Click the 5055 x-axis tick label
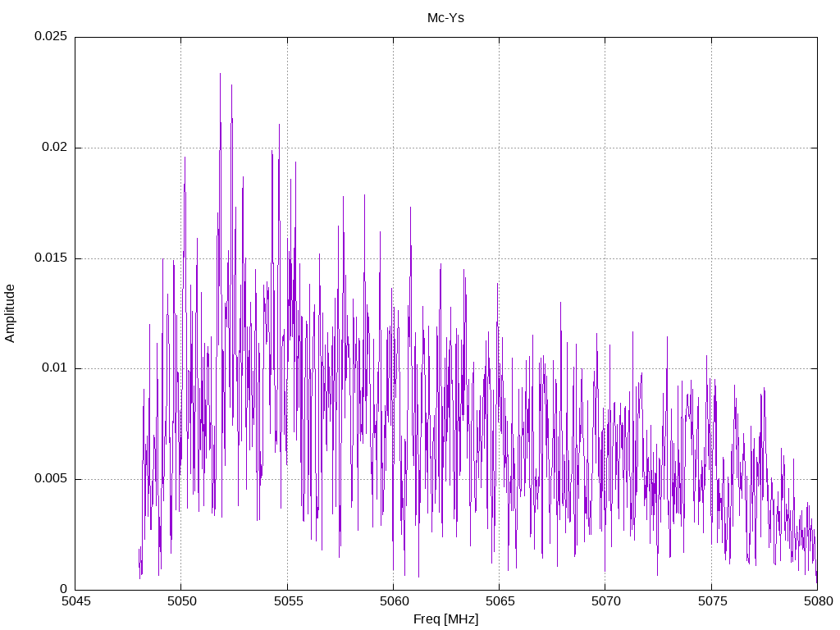Image resolution: width=840 pixels, height=630 pixels. 288,601
